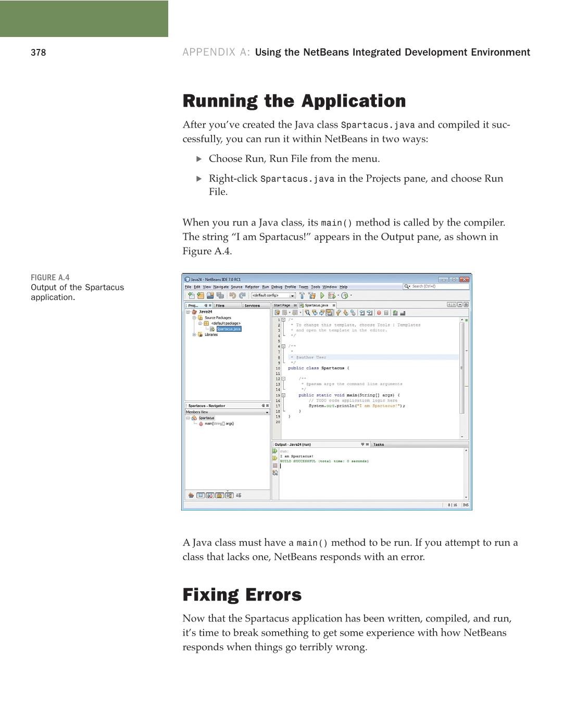Select Spartacus.java in the Projects tree
The width and height of the screenshot is (588, 722).
point(228,328)
